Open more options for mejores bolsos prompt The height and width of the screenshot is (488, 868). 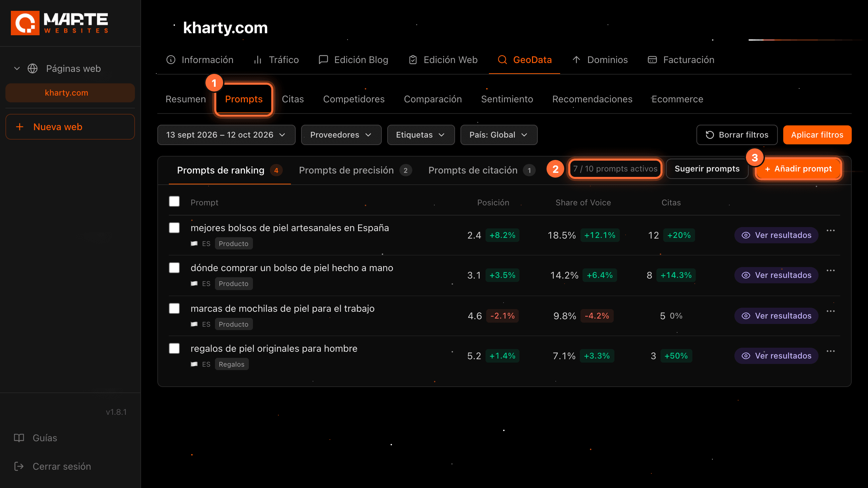[x=831, y=230]
